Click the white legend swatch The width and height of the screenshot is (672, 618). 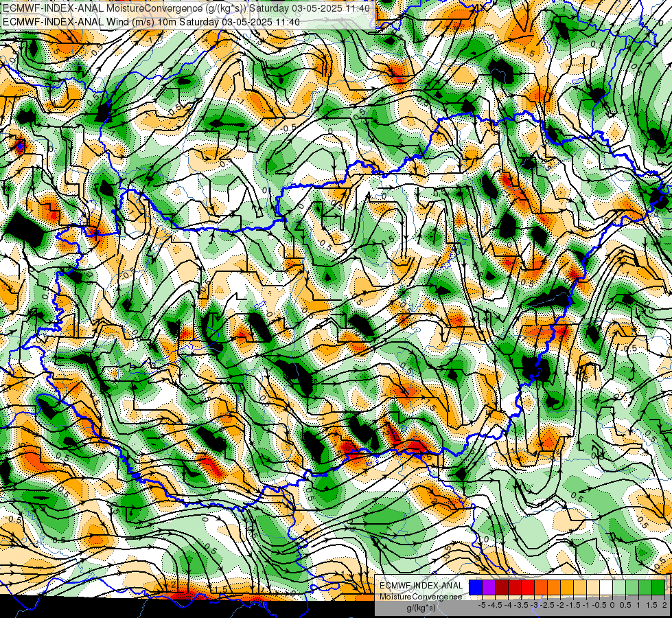click(606, 587)
